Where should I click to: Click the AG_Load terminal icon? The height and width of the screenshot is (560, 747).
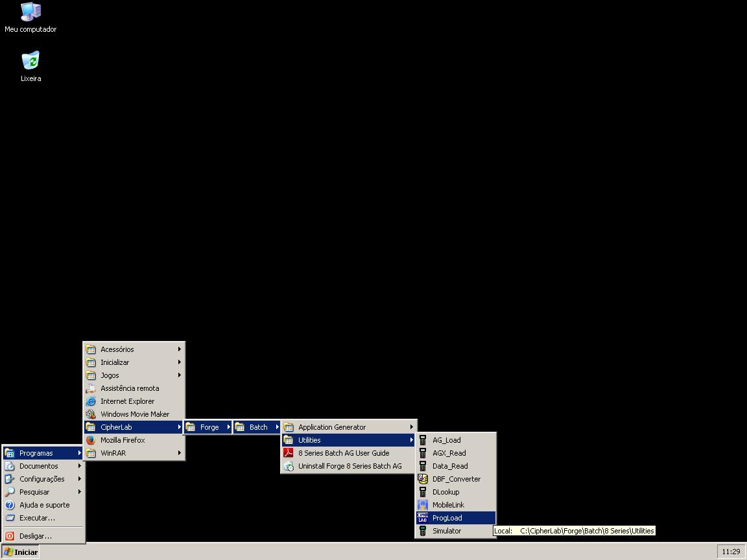(423, 440)
